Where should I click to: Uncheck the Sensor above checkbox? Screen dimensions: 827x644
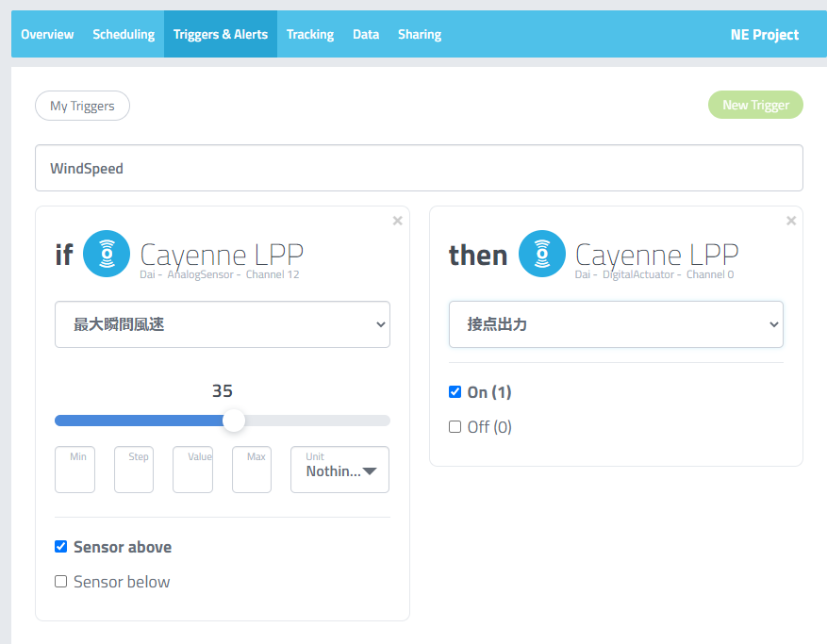coord(61,547)
